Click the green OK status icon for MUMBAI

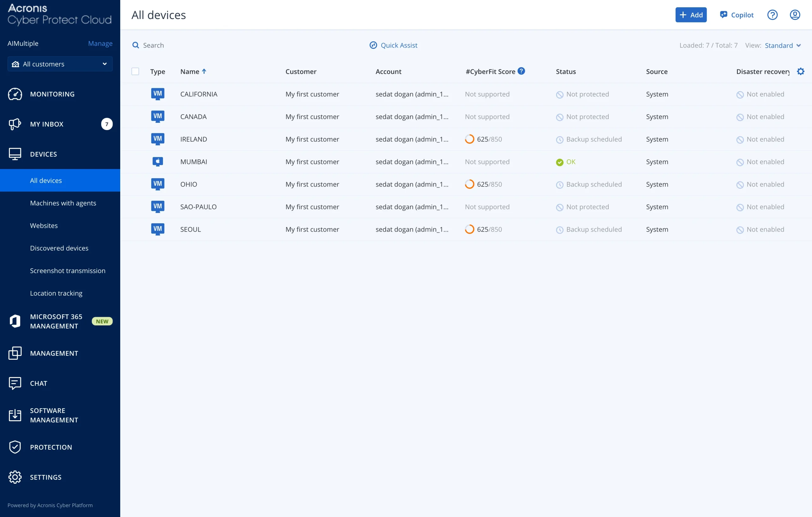[x=560, y=162]
